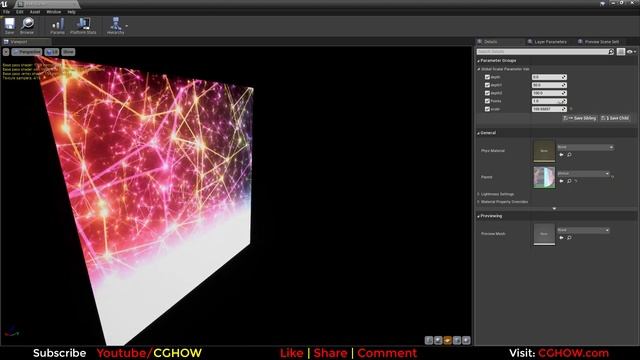Browse to Phys Material in Content Browser
Screen dimensions: 640x360
(x=569, y=155)
